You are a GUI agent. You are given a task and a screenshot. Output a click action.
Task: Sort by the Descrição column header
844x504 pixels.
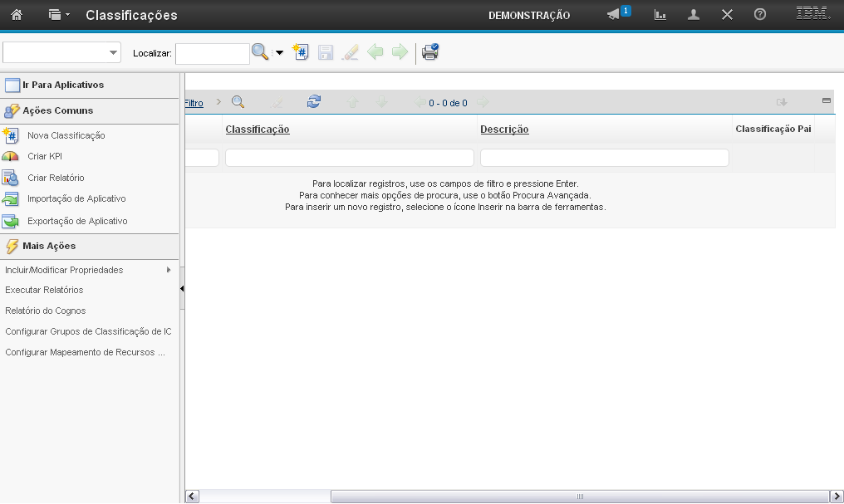pos(504,130)
